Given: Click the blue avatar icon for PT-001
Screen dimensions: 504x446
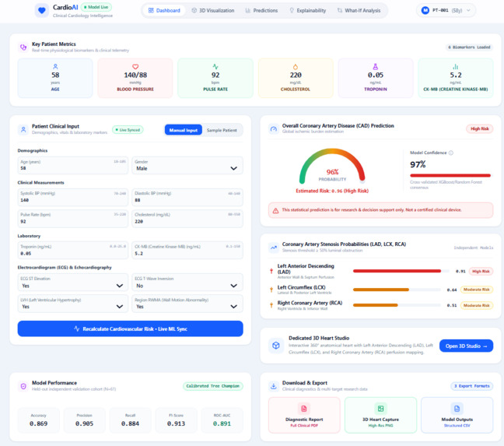Looking at the screenshot, I should [425, 10].
